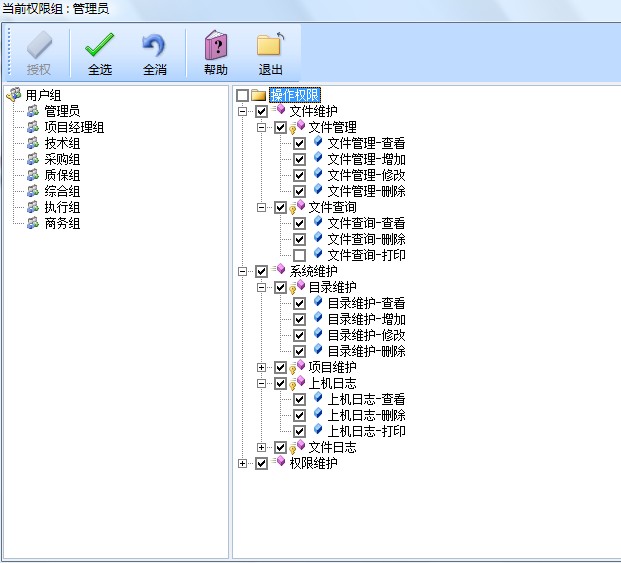Viewport: 621px width, 563px height.
Task: Expand the 项目维护 tree node
Action: coord(261,367)
